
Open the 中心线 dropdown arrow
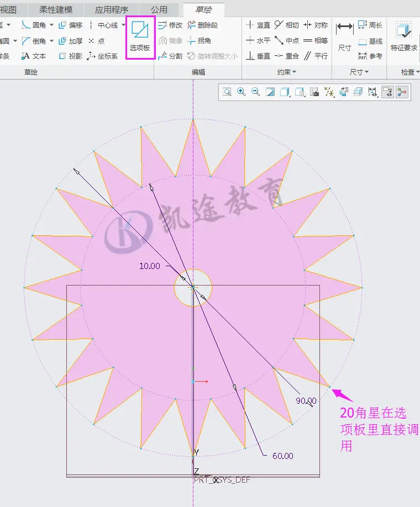123,25
